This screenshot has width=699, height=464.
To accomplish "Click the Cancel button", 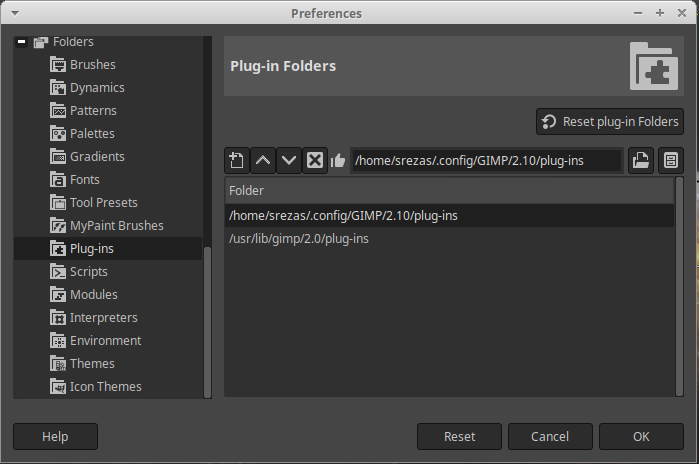I will click(x=550, y=436).
